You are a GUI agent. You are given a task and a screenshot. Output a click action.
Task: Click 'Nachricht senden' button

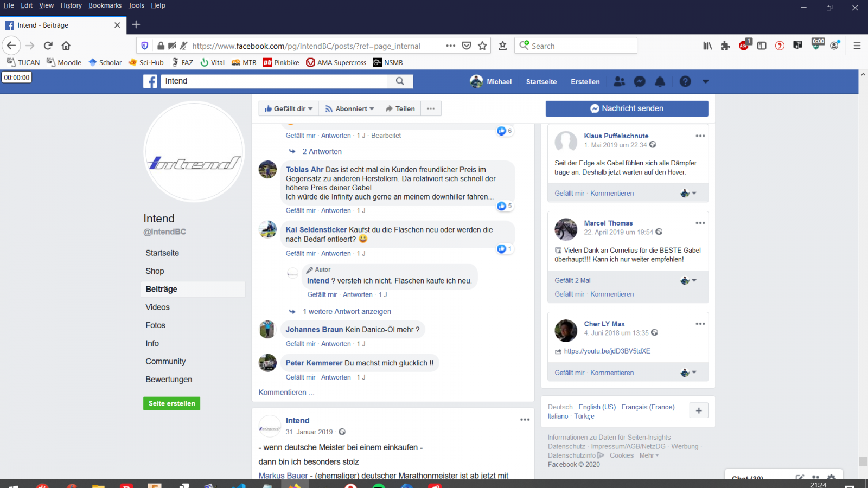point(627,108)
